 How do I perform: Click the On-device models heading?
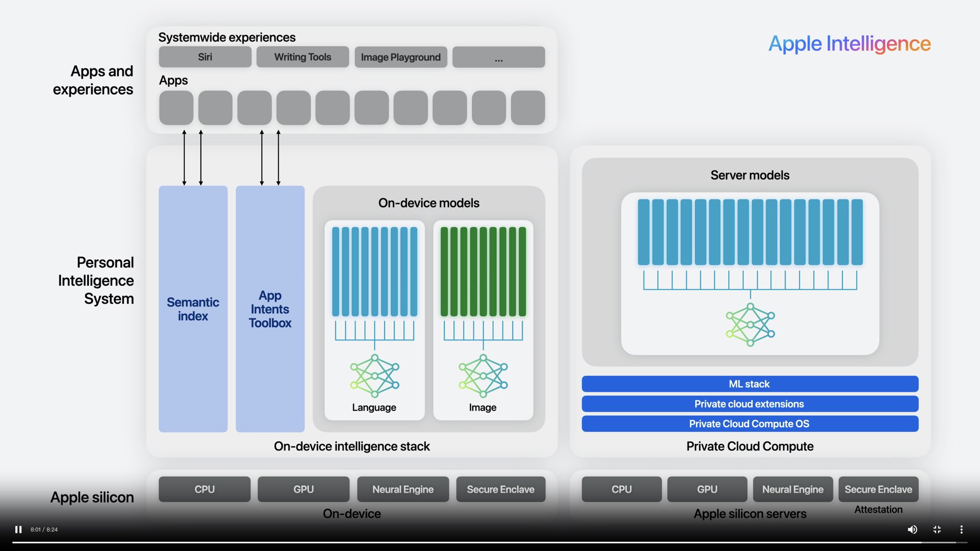429,203
